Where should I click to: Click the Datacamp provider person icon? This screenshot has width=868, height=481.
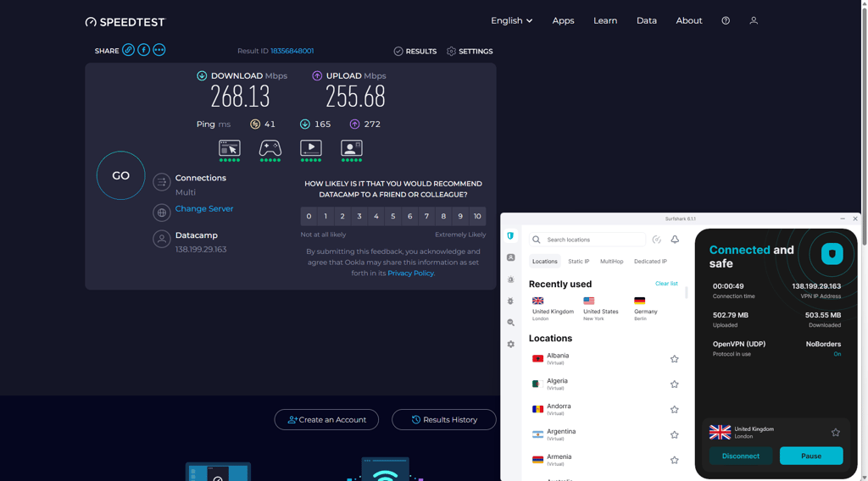162,240
